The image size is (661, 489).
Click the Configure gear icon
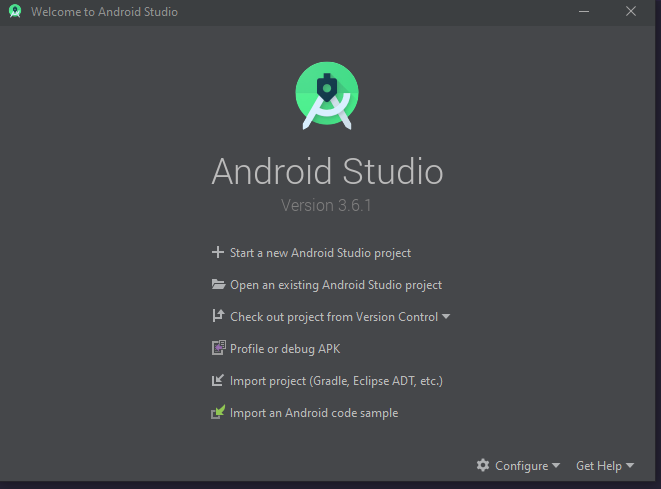tap(483, 465)
